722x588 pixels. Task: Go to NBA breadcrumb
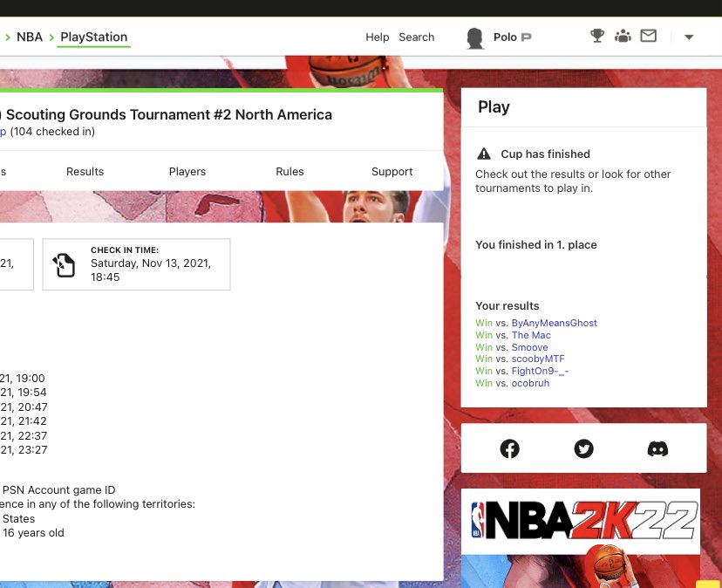pyautogui.click(x=30, y=37)
